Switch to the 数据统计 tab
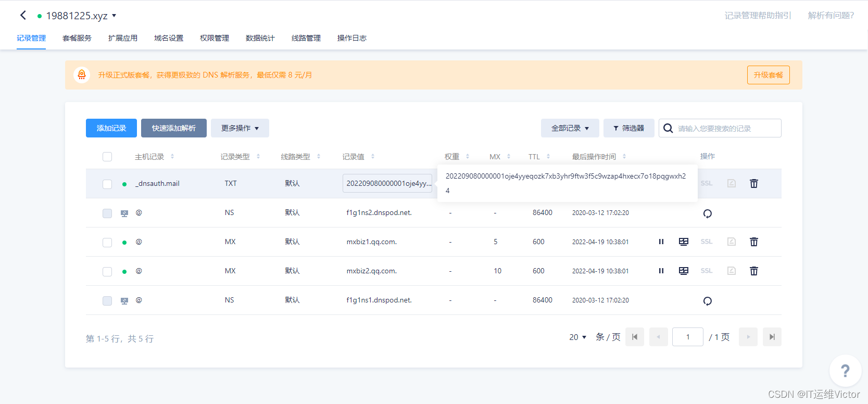868x404 pixels. tap(260, 38)
